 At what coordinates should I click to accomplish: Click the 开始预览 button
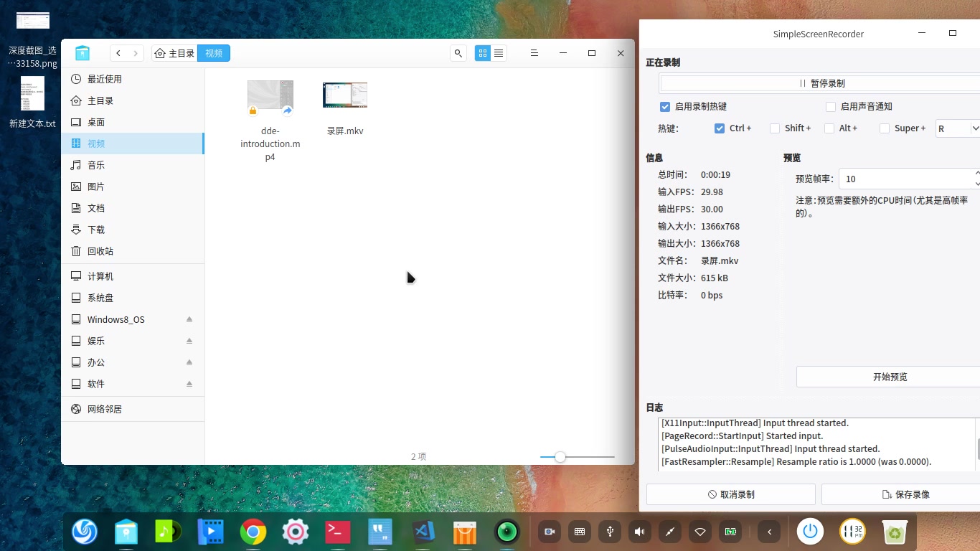(890, 376)
